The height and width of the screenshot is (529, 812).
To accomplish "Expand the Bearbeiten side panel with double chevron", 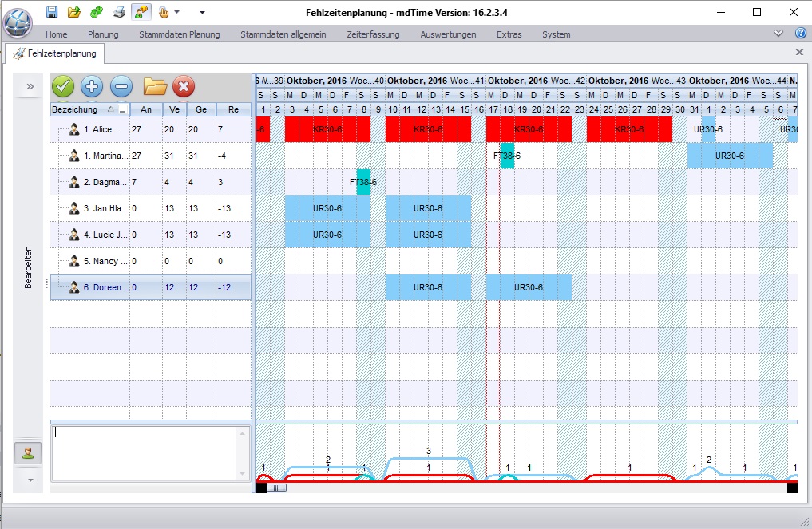I will tap(30, 86).
